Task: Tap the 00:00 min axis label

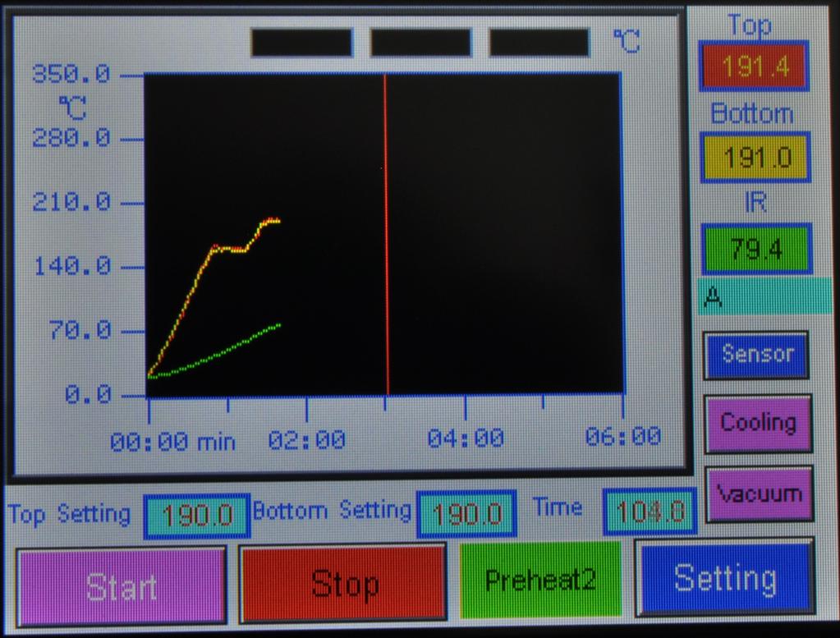Action: [x=172, y=442]
